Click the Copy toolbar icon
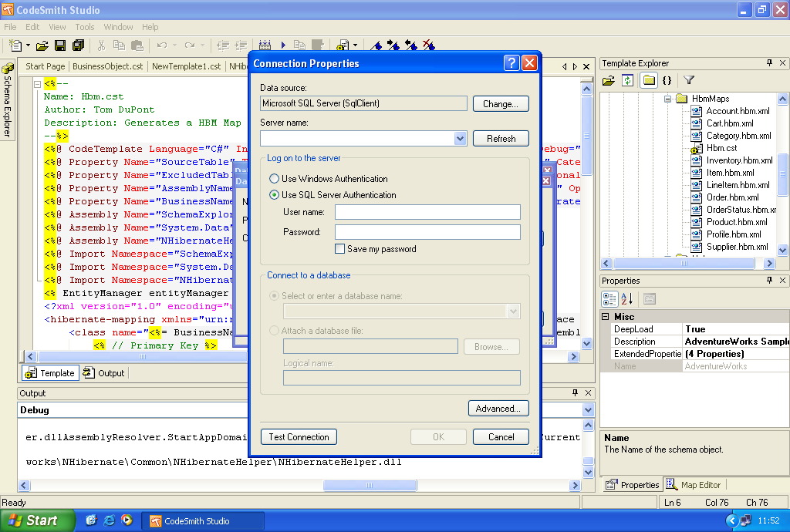This screenshot has height=532, width=790. (x=119, y=45)
